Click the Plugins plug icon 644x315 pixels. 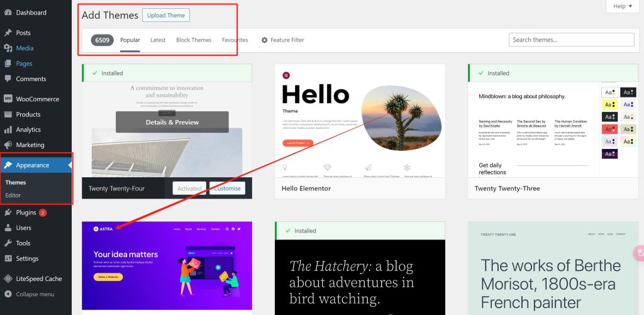coord(8,213)
